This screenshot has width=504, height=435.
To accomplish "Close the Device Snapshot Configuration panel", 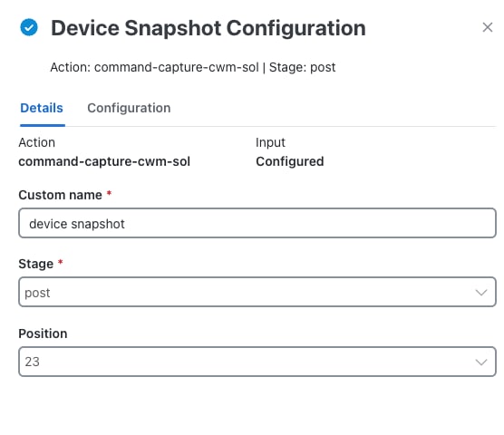I will click(488, 27).
